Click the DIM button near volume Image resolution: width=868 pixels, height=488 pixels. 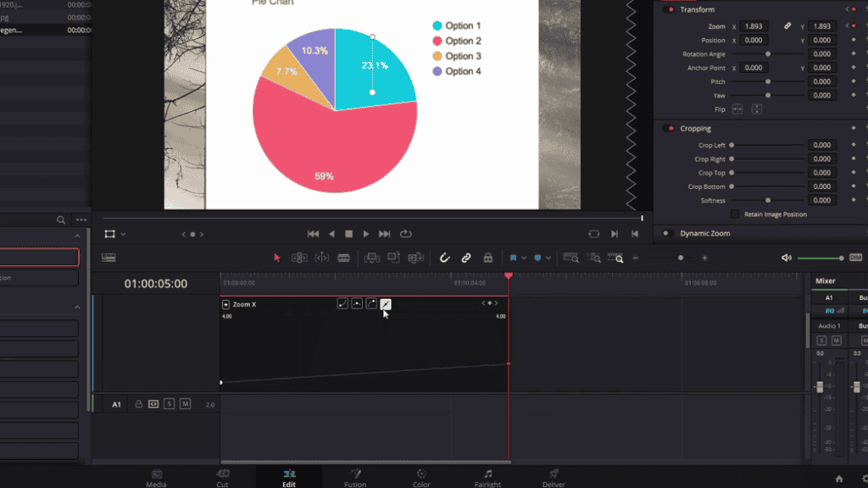(856, 258)
